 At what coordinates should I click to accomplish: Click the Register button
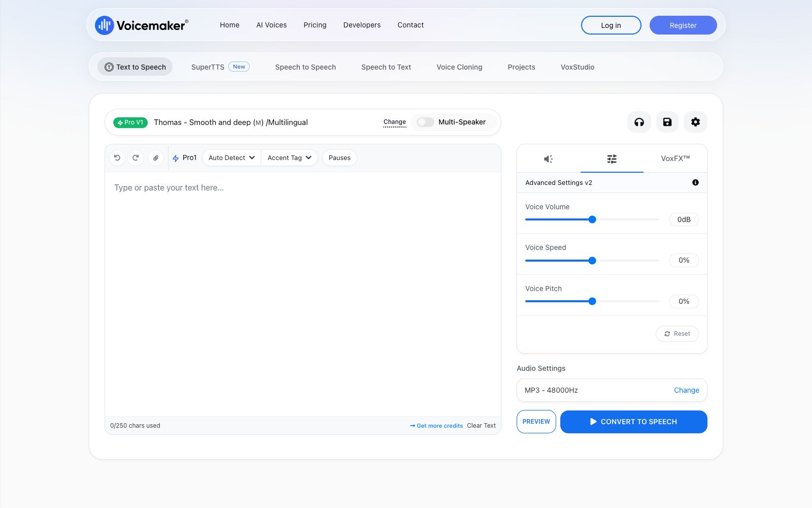click(x=683, y=25)
